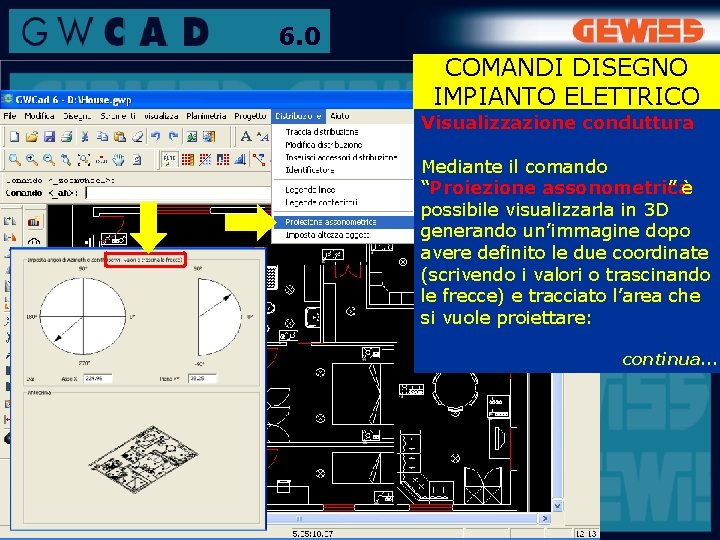Viewport: 720px width, 540px height.
Task: Click the Comando input field
Action: (x=178, y=193)
